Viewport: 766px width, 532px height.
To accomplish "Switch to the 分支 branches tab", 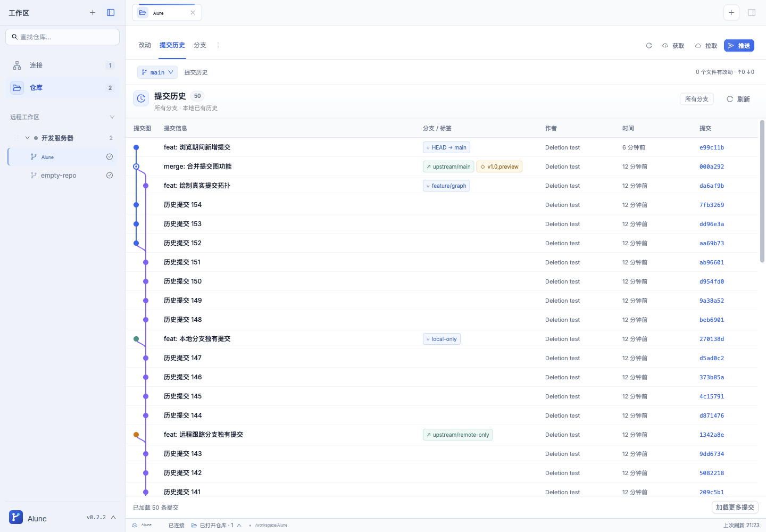I will 200,45.
